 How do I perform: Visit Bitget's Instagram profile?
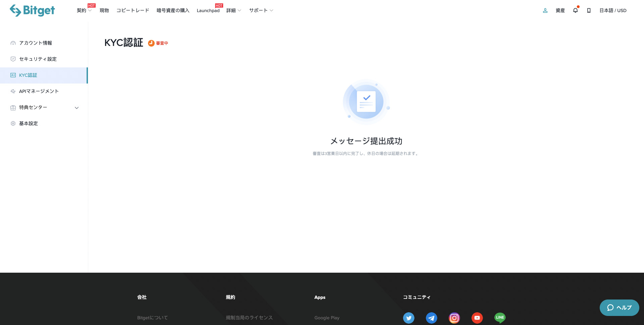pyautogui.click(x=454, y=318)
